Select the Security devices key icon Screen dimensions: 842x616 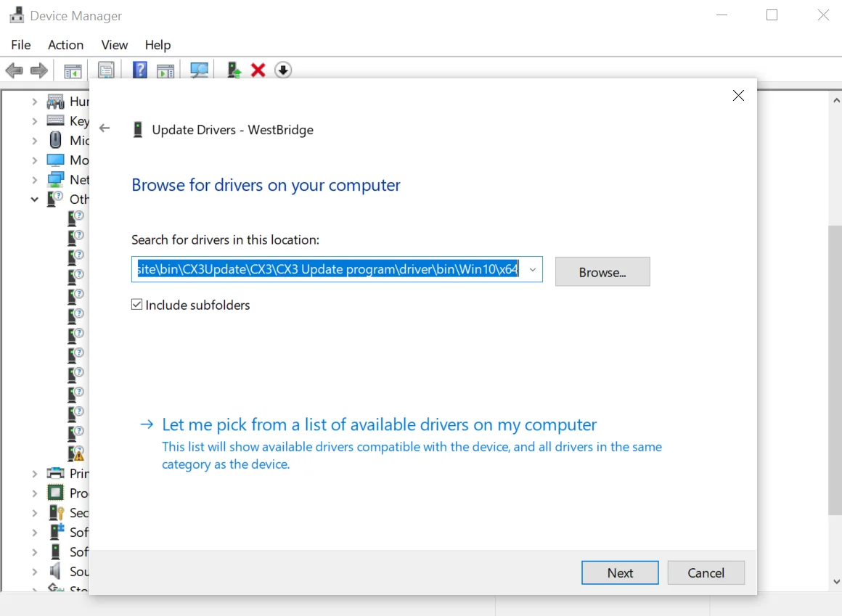point(56,512)
